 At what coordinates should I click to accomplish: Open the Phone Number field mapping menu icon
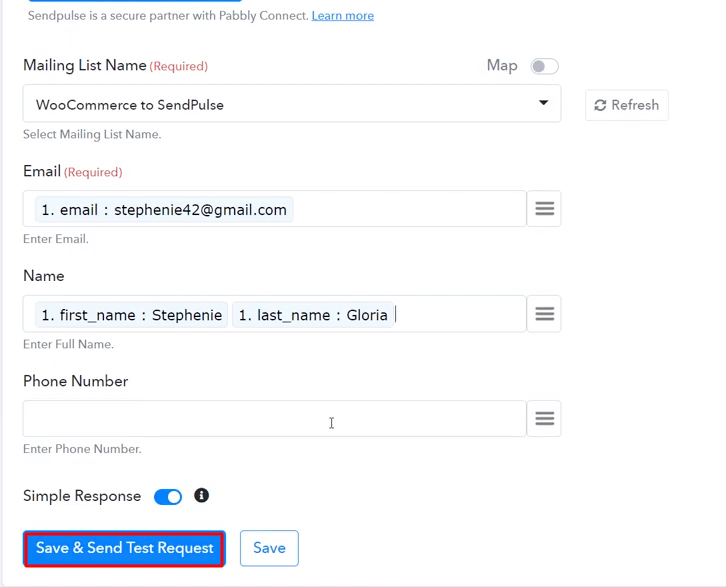pyautogui.click(x=544, y=418)
